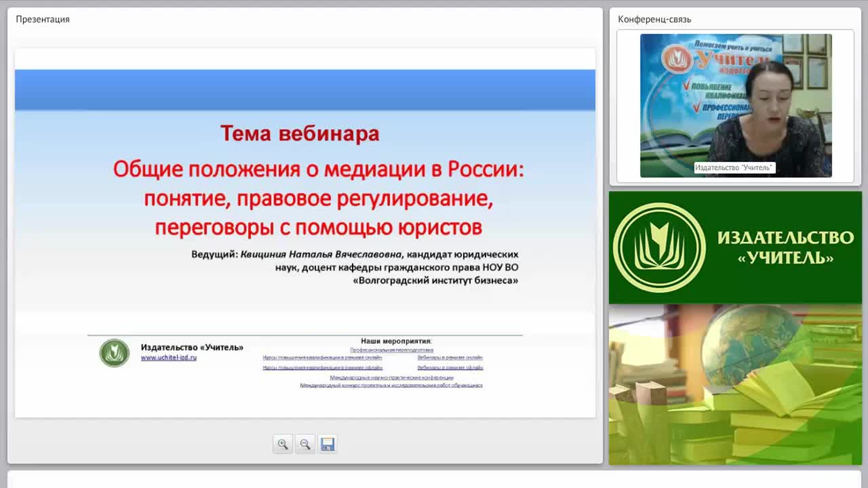Viewport: 868px width, 488px height.
Task: Click the round emblem in the green banner
Action: (659, 247)
